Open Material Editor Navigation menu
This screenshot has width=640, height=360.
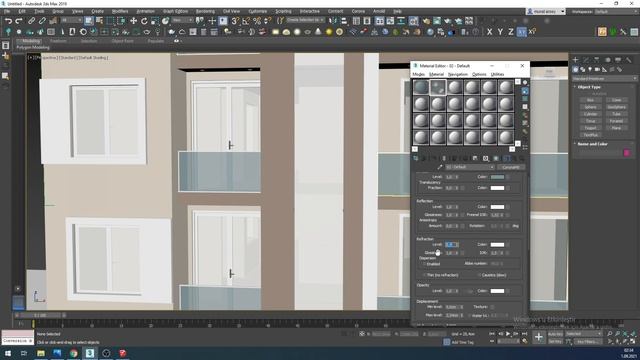click(x=458, y=74)
